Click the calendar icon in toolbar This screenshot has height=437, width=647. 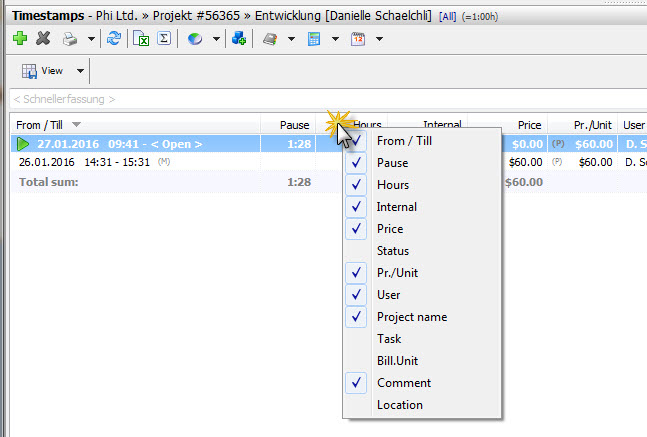click(358, 39)
